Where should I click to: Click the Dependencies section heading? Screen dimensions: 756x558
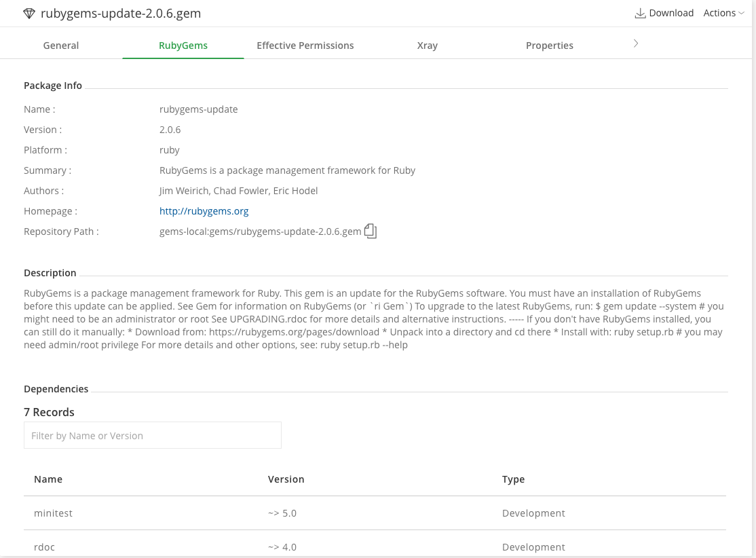[x=56, y=389]
